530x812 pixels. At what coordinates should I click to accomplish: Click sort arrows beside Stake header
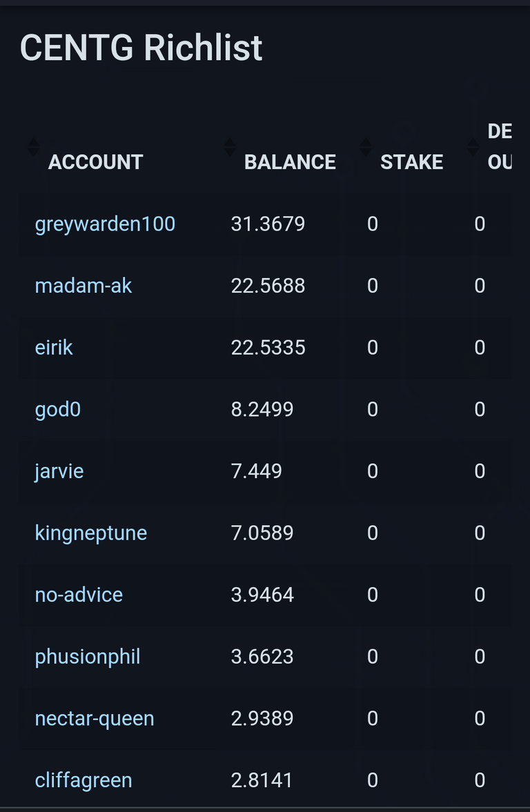366,147
